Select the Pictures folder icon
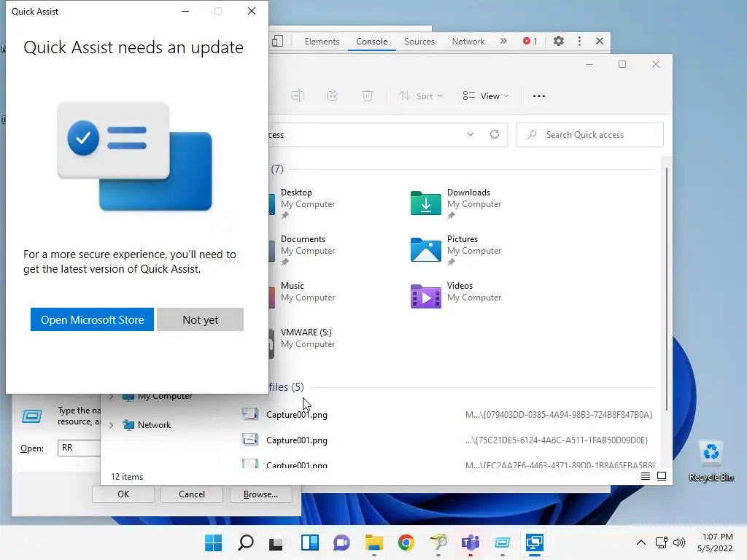Image resolution: width=747 pixels, height=560 pixels. pyautogui.click(x=425, y=249)
